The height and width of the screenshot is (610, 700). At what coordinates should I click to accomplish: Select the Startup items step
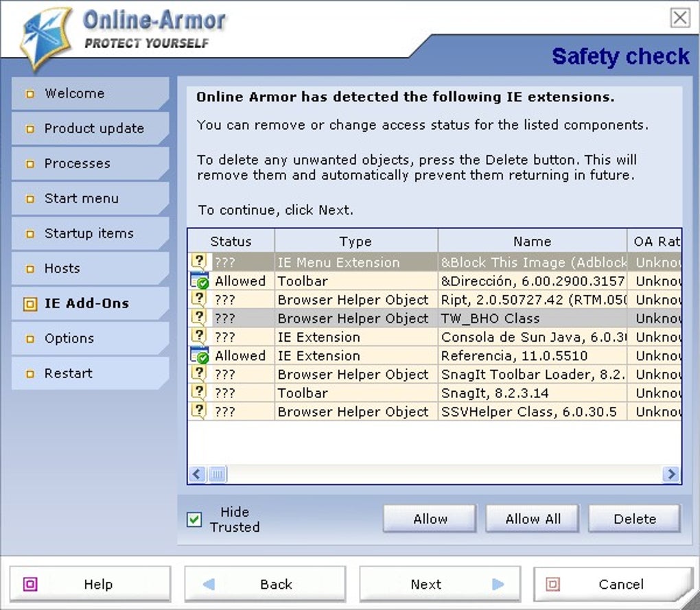[x=90, y=233]
